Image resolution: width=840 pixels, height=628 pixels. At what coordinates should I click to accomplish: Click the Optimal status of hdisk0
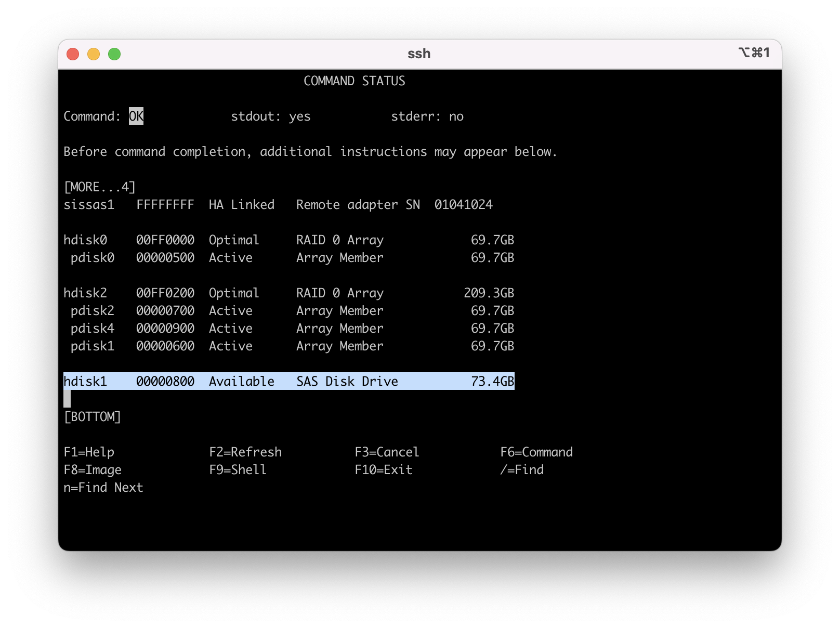click(x=234, y=240)
